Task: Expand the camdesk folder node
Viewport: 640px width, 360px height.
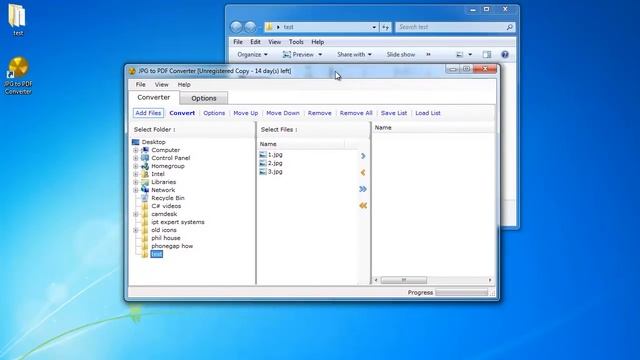Action: 136,214
